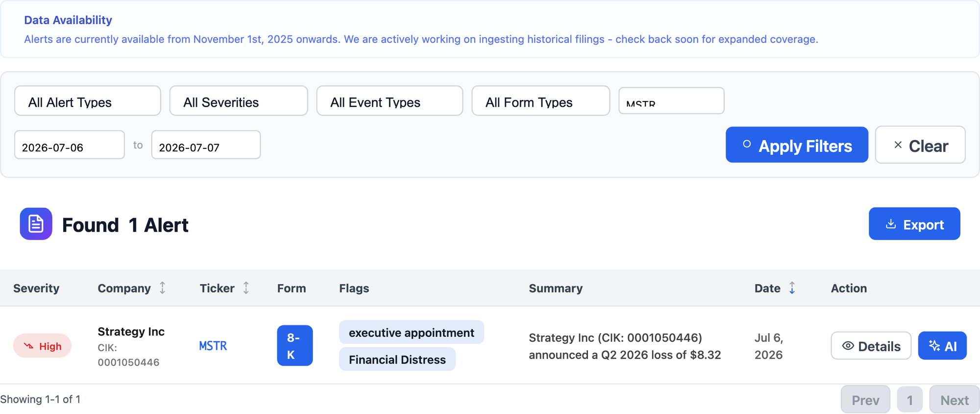The width and height of the screenshot is (980, 414).
Task: Click the Flags column header
Action: (354, 288)
